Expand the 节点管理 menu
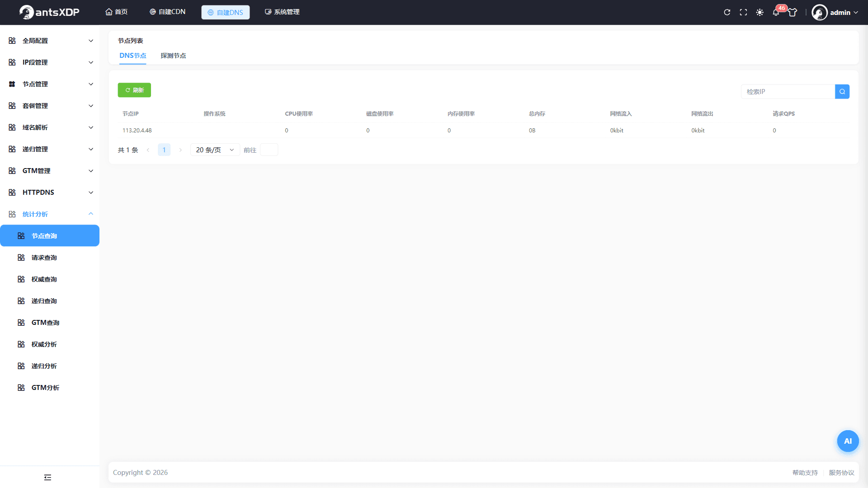 (x=50, y=84)
